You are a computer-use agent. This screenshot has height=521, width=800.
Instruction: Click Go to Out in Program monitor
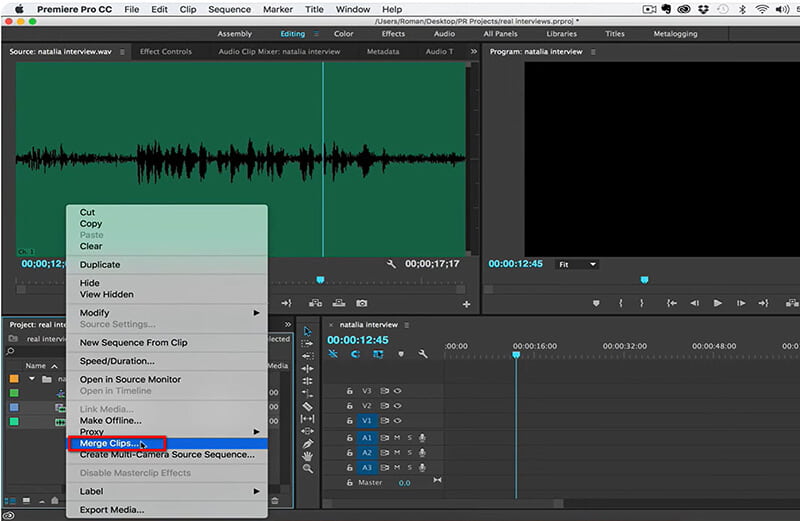tap(763, 303)
